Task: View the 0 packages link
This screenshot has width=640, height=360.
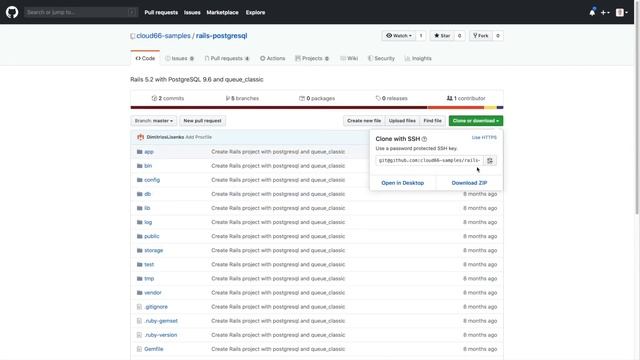Action: pos(317,98)
